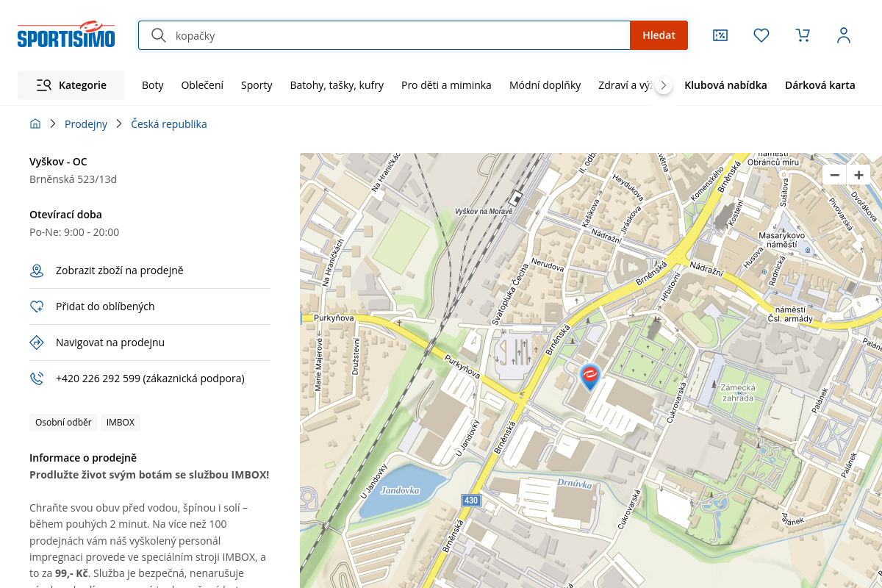This screenshot has height=588, width=882.
Task: Click the phone call icon in store details
Action: 37,379
